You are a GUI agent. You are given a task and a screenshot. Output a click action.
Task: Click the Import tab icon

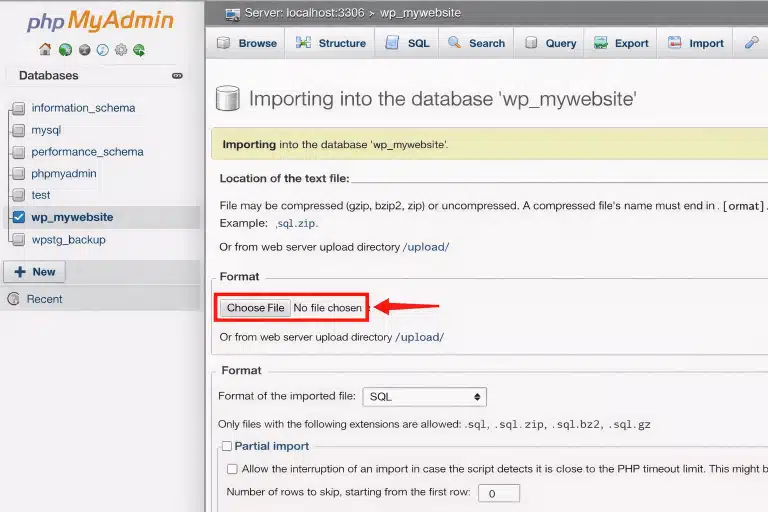[x=675, y=43]
